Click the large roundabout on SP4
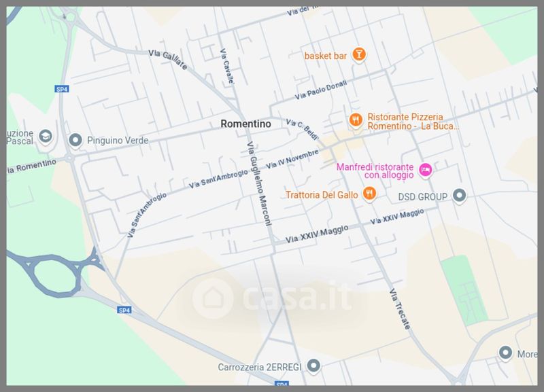The width and height of the screenshot is (544, 392). tap(55, 275)
